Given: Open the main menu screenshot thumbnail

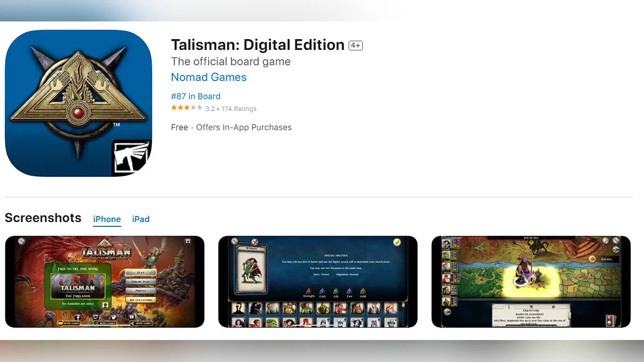Looking at the screenshot, I should 105,282.
